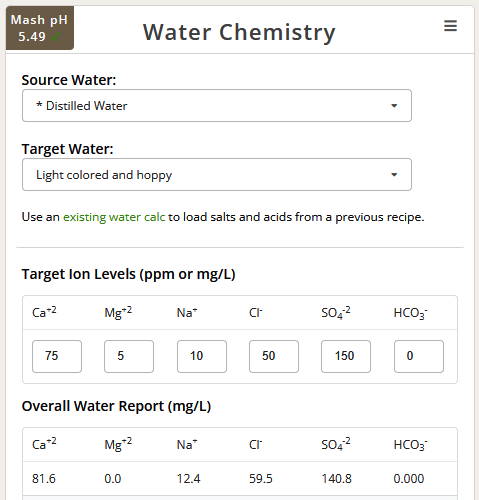The height and width of the screenshot is (500, 479).
Task: Click the 0.000 bicarbonate report value
Action: click(x=409, y=479)
